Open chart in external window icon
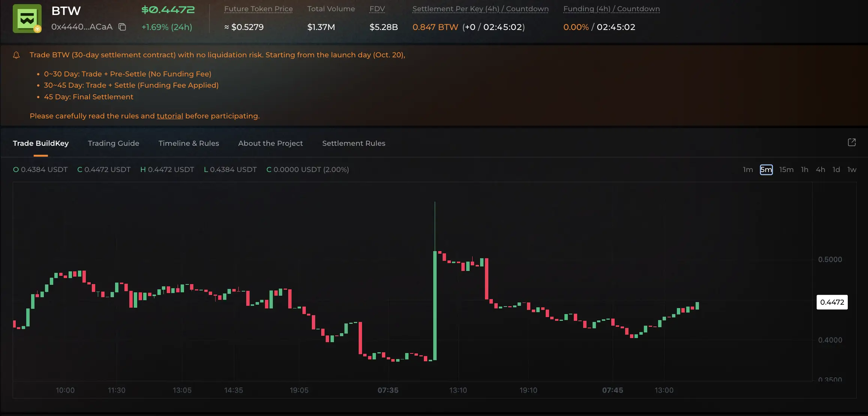The width and height of the screenshot is (868, 416). tap(852, 142)
